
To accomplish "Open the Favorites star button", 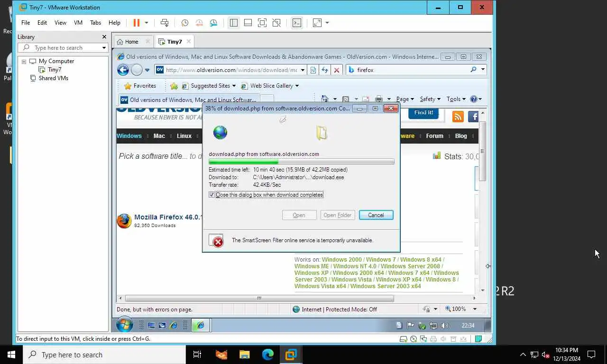I will point(140,86).
